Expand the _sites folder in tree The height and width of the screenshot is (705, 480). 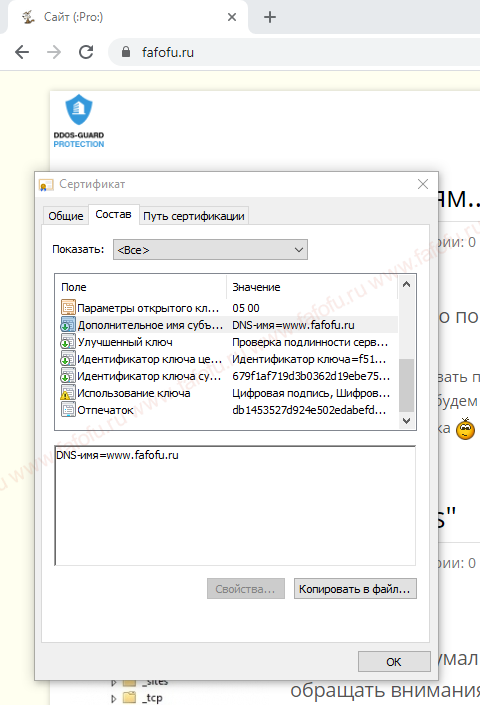coord(114,683)
